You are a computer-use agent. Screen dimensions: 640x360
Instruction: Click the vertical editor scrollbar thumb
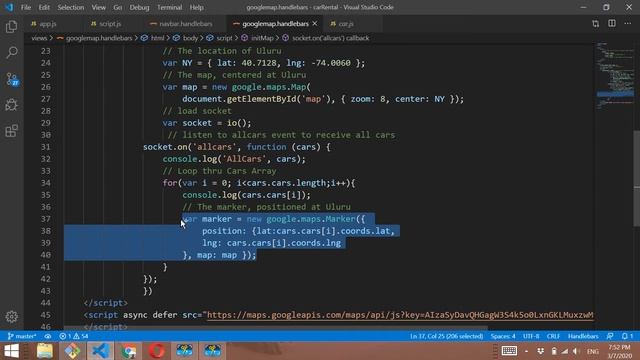[637, 178]
